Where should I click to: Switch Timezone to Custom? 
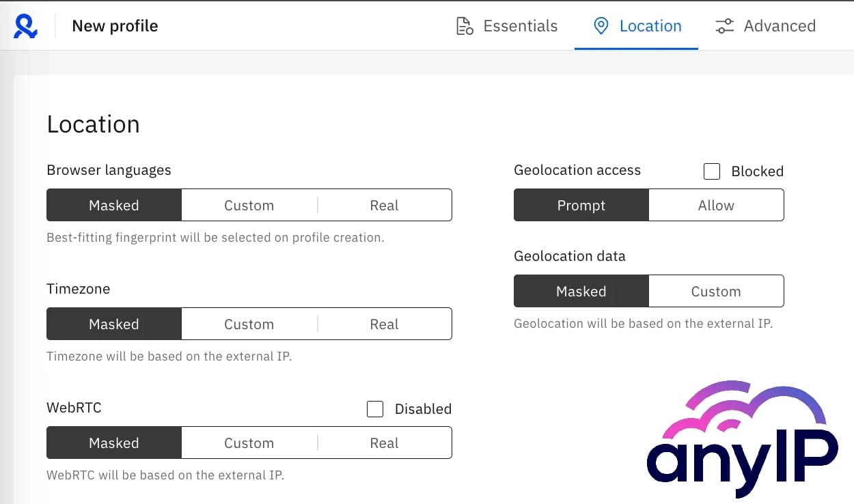coord(249,324)
